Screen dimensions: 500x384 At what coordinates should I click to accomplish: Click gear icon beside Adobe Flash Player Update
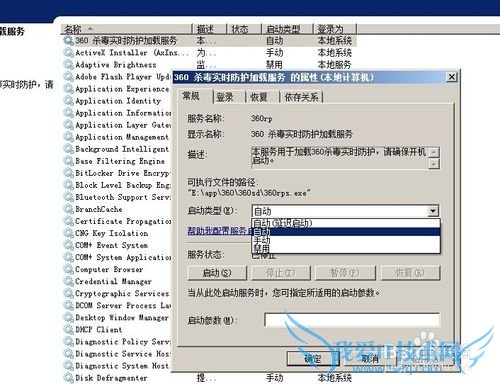(x=69, y=77)
